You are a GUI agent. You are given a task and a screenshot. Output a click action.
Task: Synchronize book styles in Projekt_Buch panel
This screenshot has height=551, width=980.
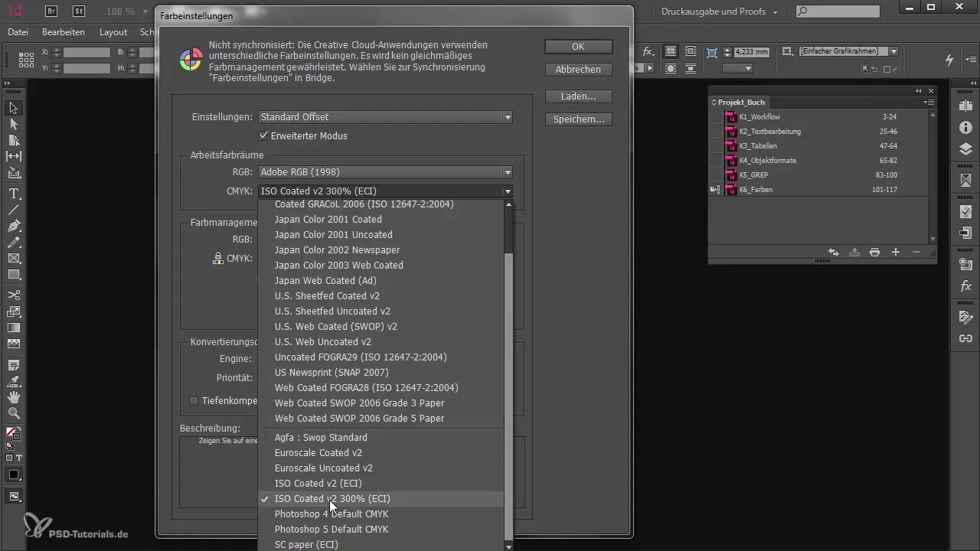click(x=834, y=253)
